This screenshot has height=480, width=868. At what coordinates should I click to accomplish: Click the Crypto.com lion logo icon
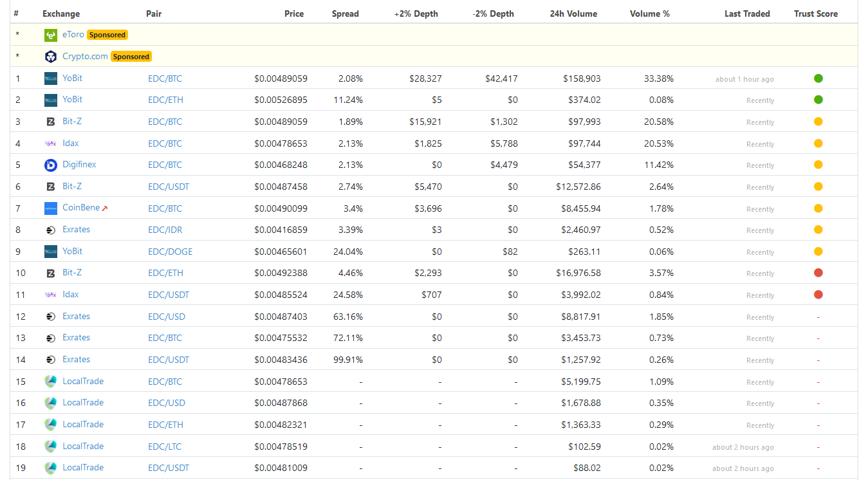(51, 57)
